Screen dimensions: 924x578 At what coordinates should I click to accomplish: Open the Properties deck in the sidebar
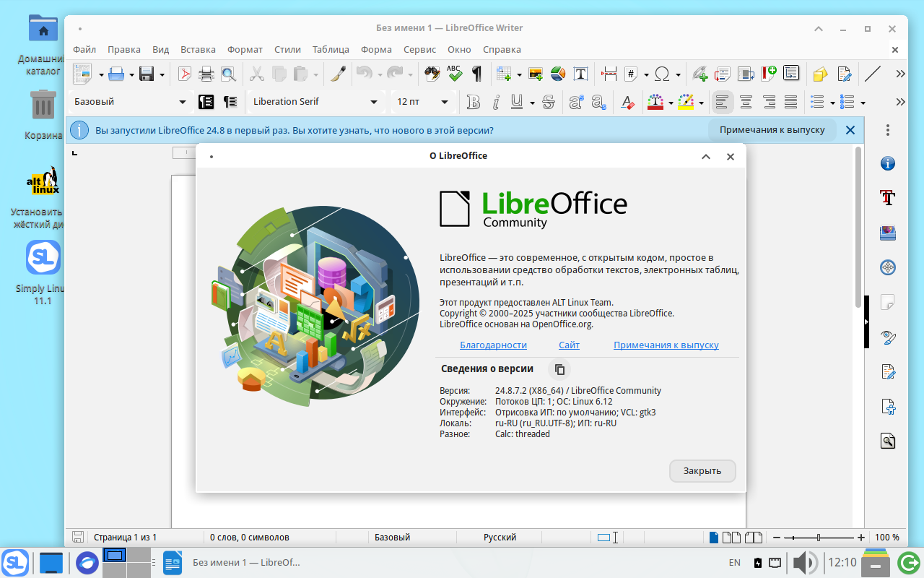pos(887,163)
